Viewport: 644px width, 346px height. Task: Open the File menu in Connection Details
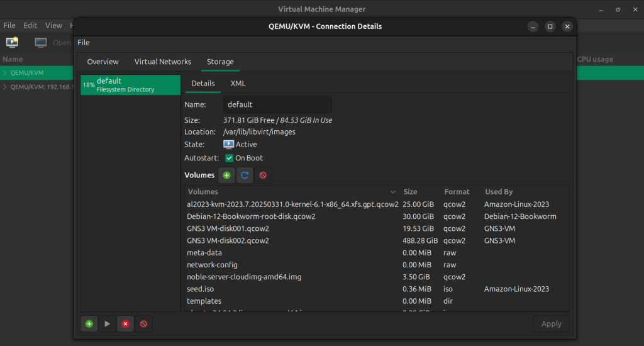coord(84,43)
